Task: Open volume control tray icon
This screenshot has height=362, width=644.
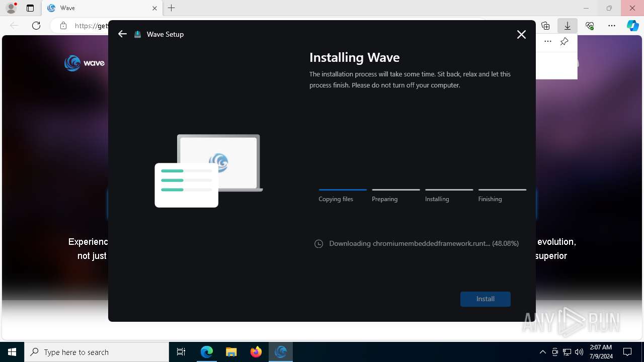Action: [579, 352]
